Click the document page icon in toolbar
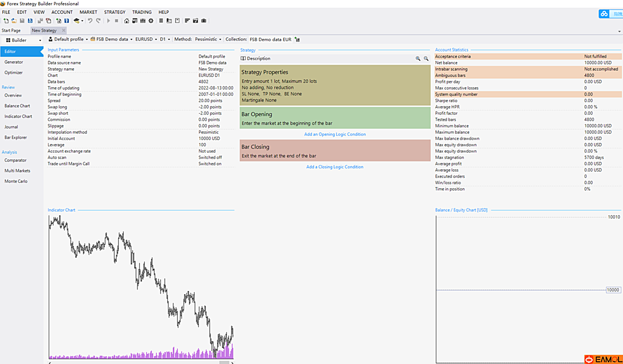Screen dimensions: 623x364 tap(177, 21)
